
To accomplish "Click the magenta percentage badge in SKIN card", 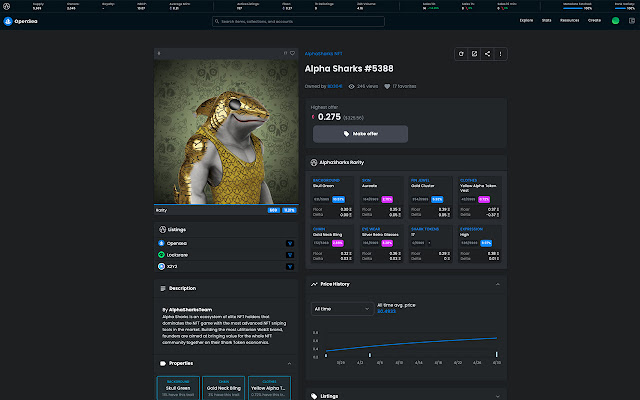I will click(387, 199).
